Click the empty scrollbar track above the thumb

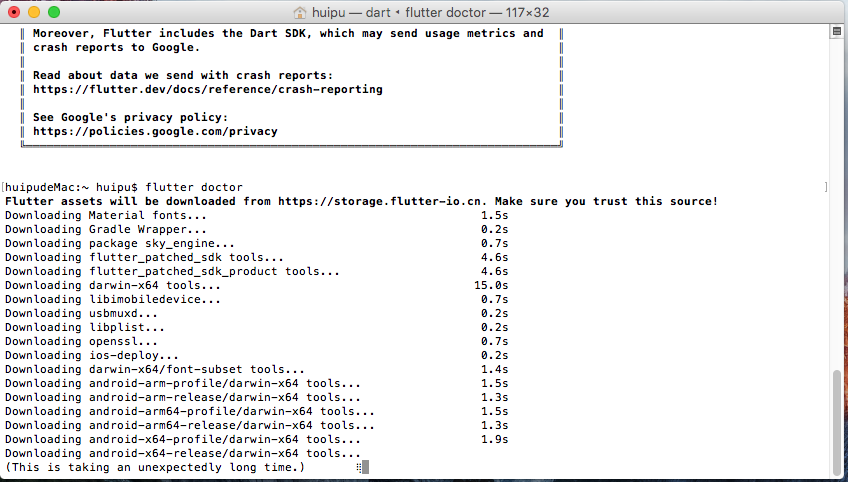836,203
